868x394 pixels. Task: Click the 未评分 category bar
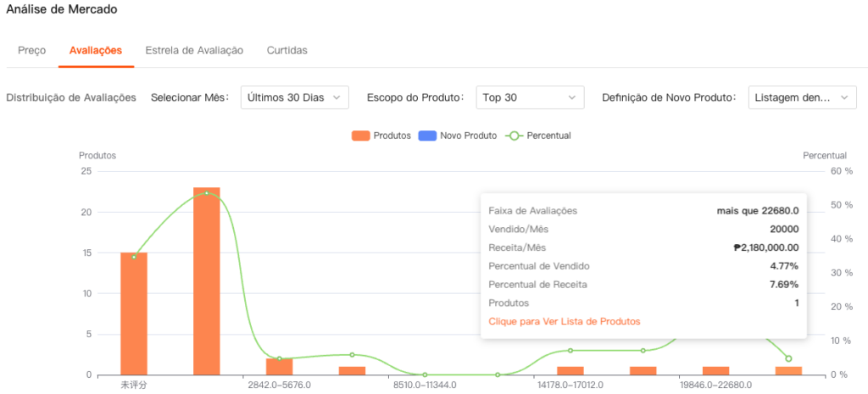(x=134, y=314)
